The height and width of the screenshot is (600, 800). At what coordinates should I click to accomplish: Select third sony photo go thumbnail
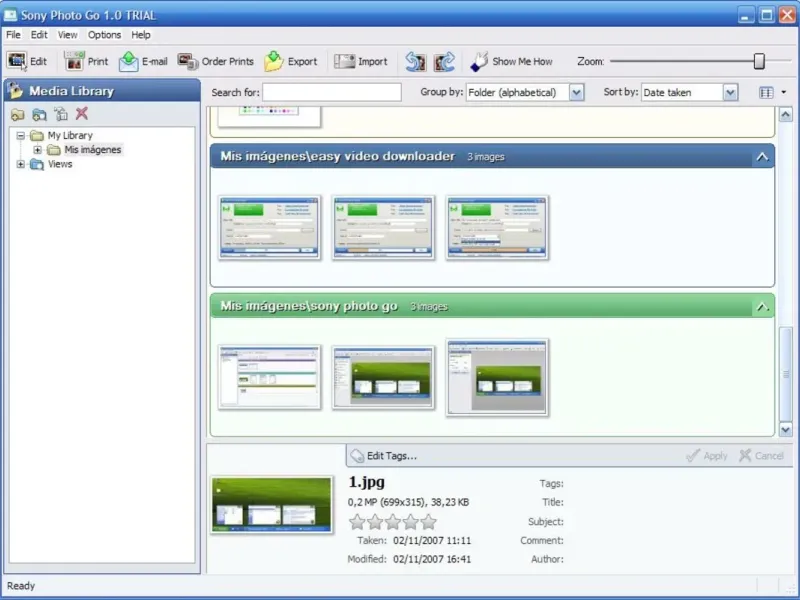point(497,377)
